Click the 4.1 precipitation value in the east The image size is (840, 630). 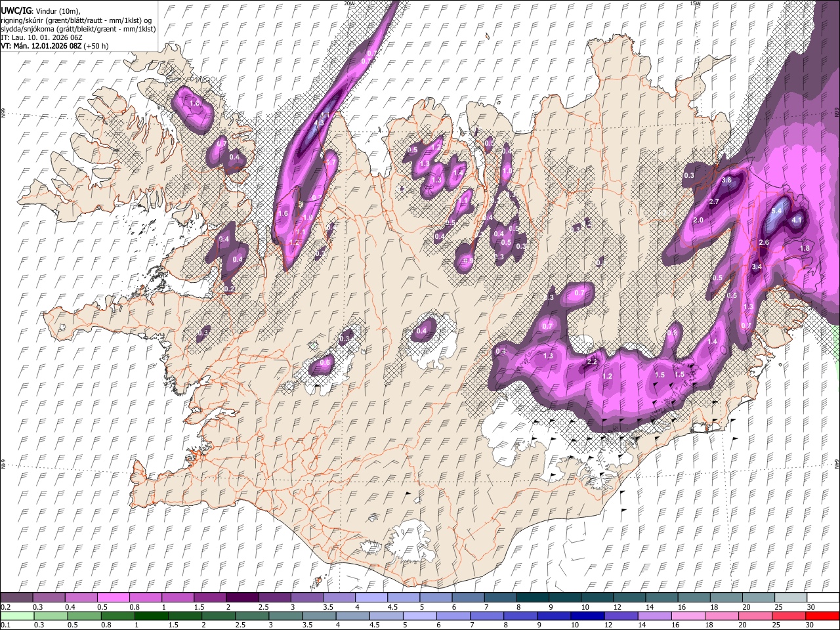(797, 220)
